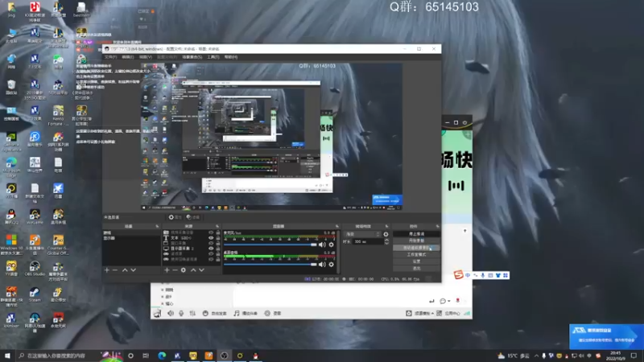The image size is (644, 362).
Task: Open source properties with the gear button above Scenes
Action: 175,217
